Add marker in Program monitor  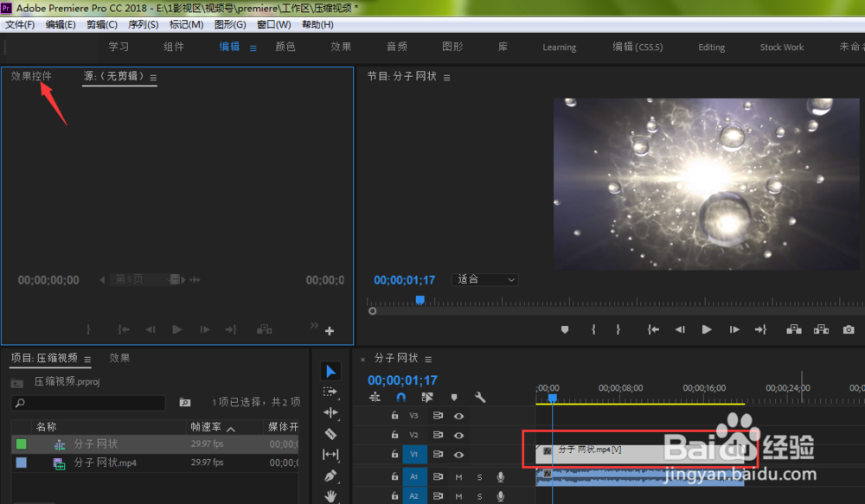tap(564, 329)
